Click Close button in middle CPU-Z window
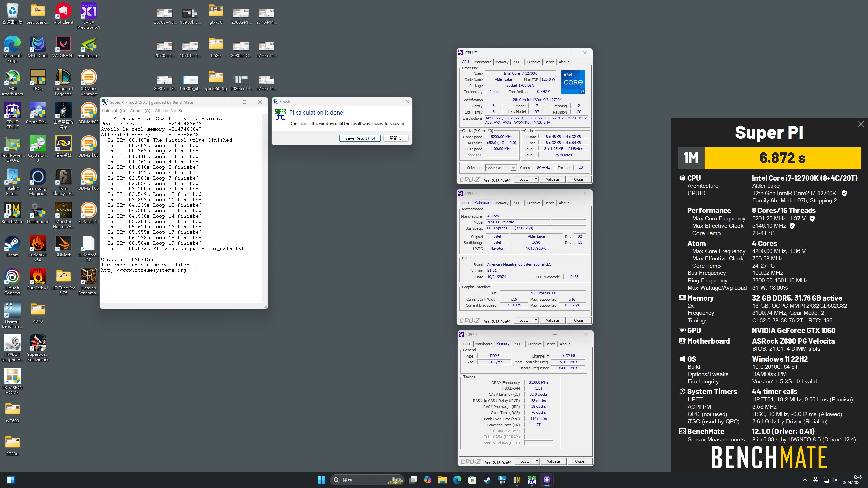Image resolution: width=868 pixels, height=488 pixels. (578, 320)
